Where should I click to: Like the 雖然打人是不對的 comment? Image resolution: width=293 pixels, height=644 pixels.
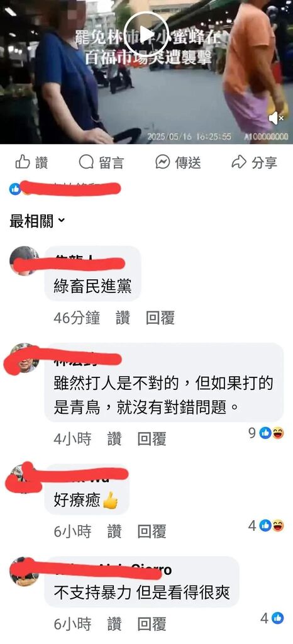point(114,440)
